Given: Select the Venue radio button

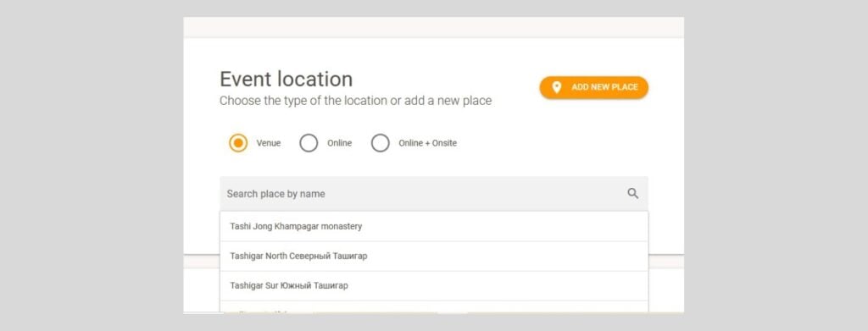Looking at the screenshot, I should pyautogui.click(x=238, y=143).
